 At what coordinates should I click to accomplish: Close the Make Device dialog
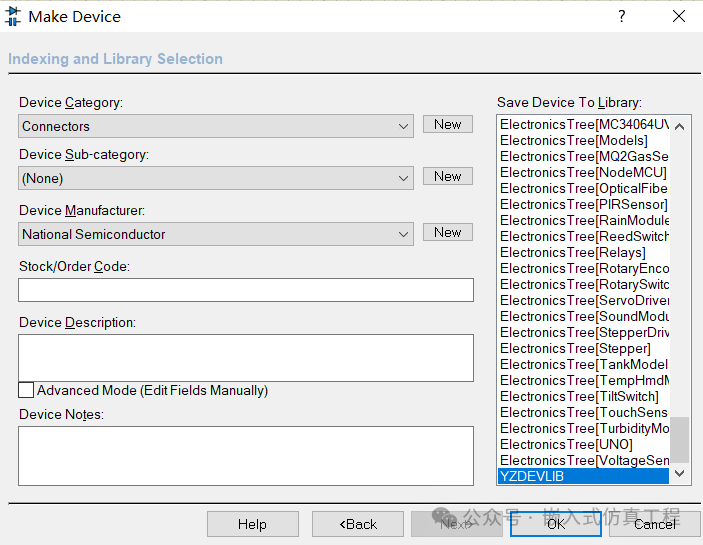[x=679, y=16]
